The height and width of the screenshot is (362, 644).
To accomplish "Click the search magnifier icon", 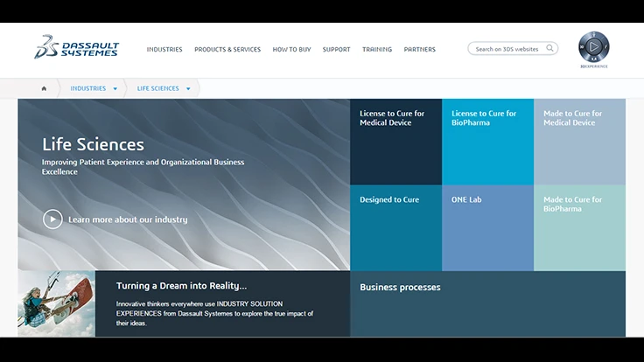I will point(549,49).
